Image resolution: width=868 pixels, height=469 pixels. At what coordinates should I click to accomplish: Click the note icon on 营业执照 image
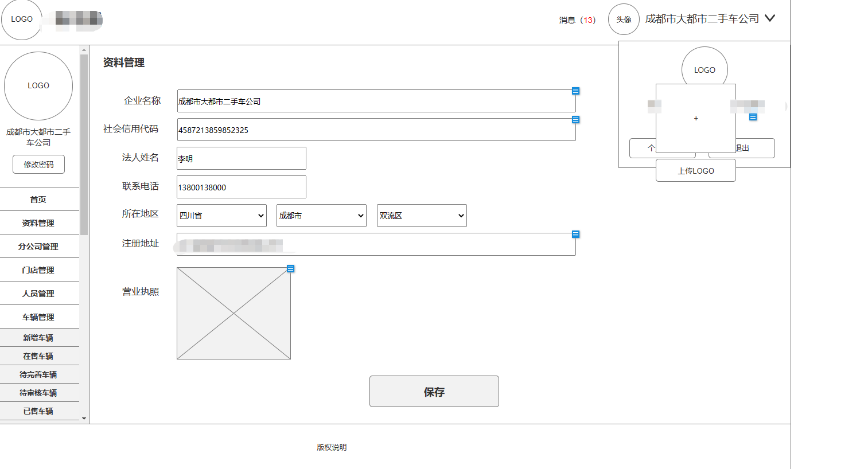290,269
